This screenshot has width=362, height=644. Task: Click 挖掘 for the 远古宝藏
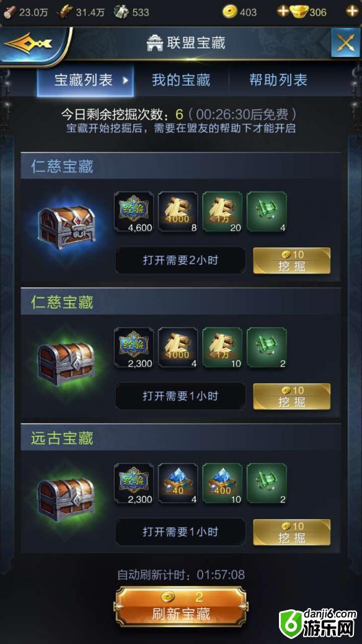click(x=292, y=532)
